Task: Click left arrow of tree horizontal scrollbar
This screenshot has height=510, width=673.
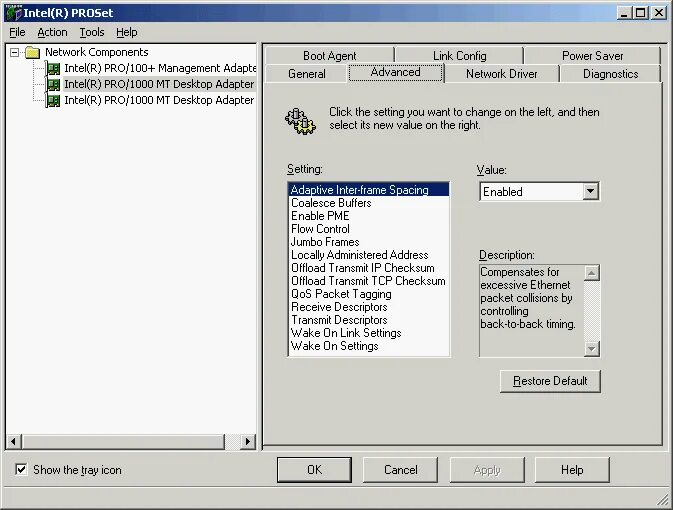Action: (x=14, y=441)
